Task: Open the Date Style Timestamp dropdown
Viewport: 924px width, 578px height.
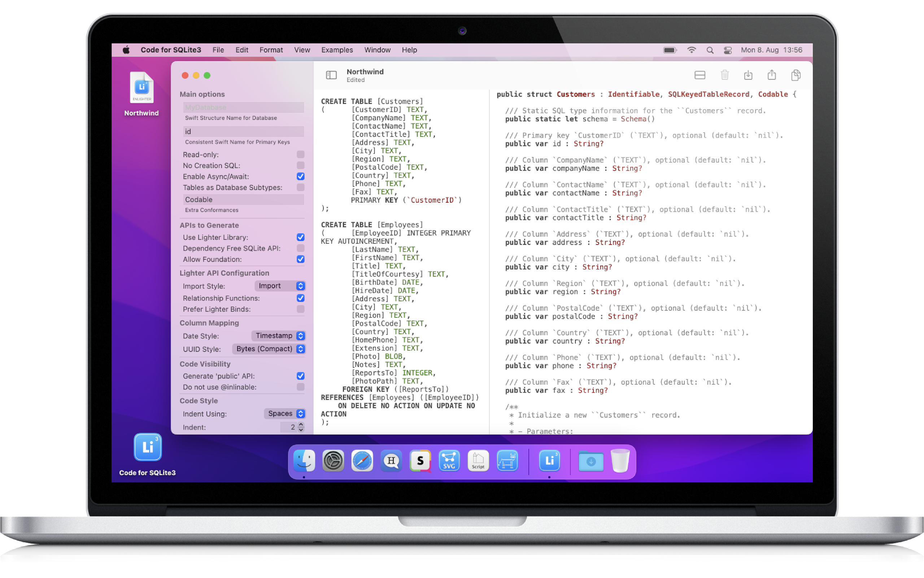Action: tap(278, 336)
